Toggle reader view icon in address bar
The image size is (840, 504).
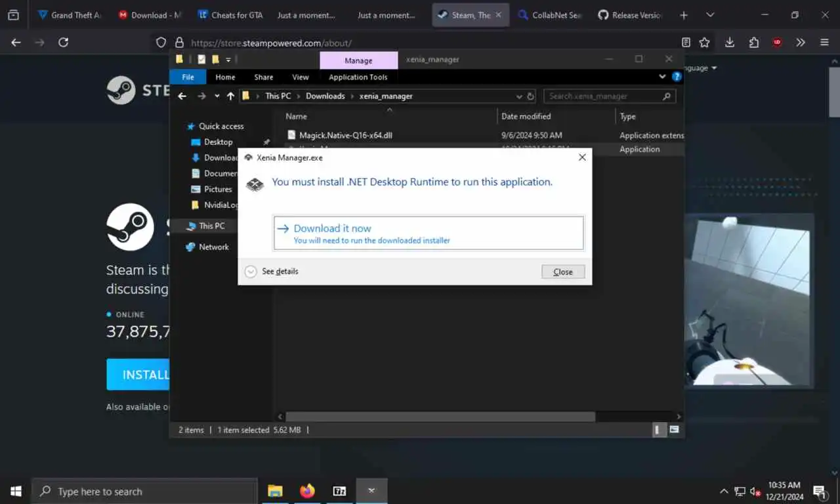pyautogui.click(x=686, y=42)
